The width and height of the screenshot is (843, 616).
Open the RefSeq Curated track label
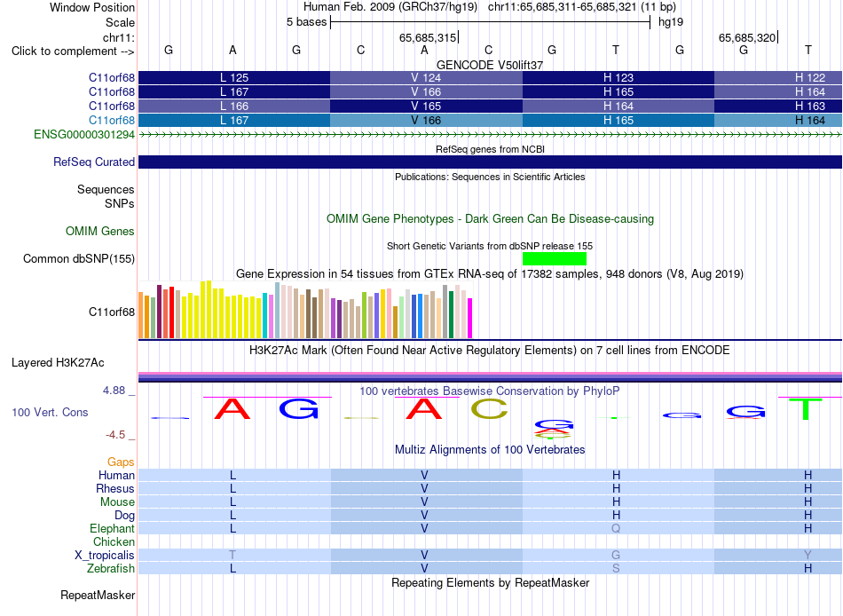pyautogui.click(x=93, y=162)
